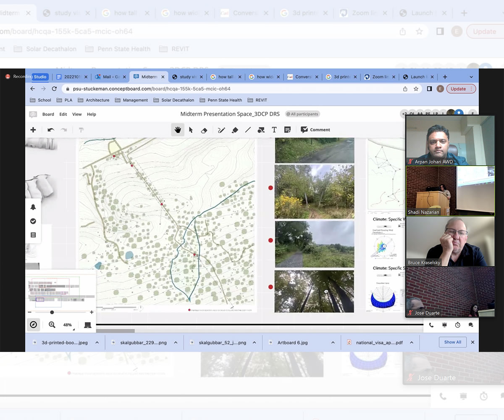The image size is (504, 420).
Task: Click the Conceptboard logo icon
Action: click(x=33, y=114)
